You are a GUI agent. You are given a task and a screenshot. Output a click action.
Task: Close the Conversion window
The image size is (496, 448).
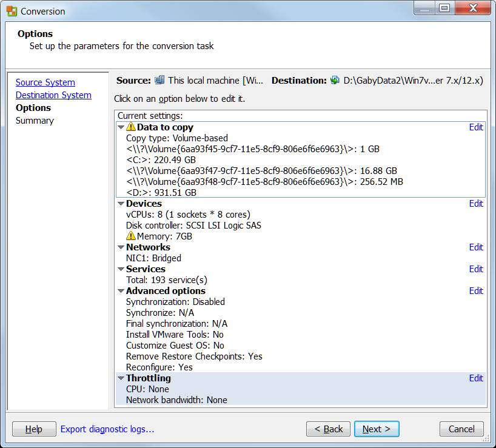coord(473,8)
